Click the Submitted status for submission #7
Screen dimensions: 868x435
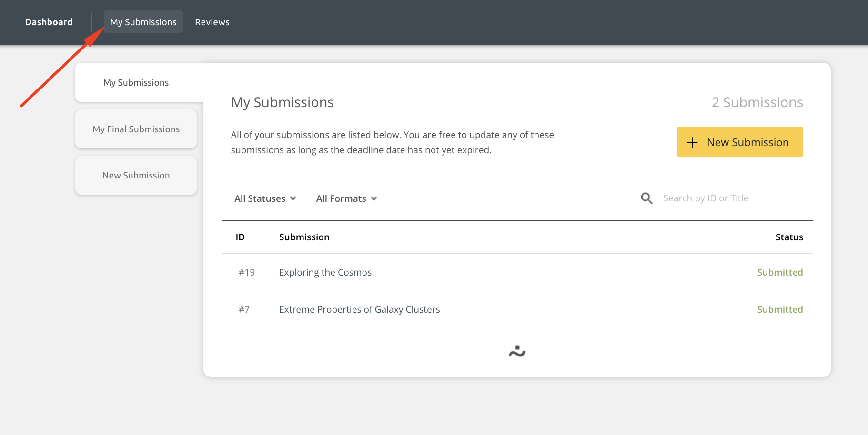780,309
